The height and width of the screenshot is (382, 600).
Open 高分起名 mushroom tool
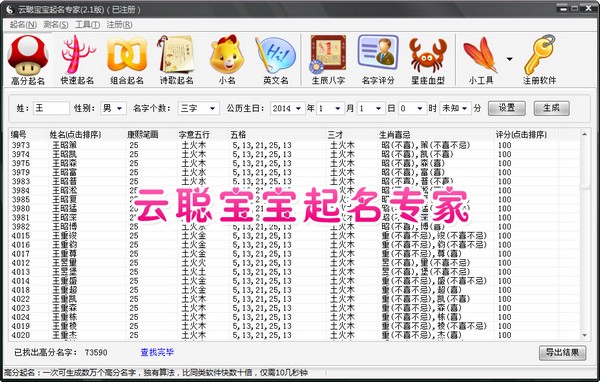[x=28, y=60]
